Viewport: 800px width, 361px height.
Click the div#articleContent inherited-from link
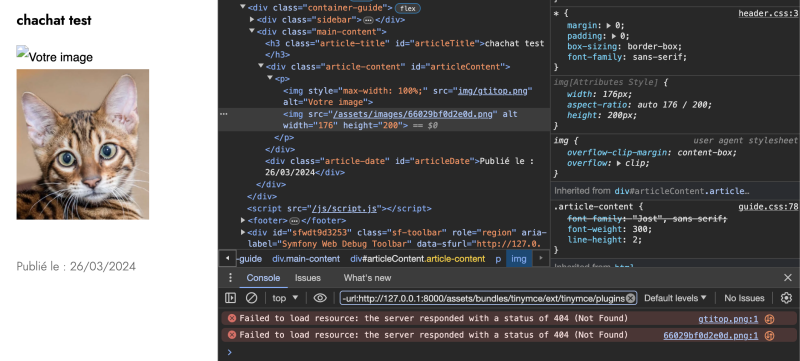pyautogui.click(x=683, y=191)
